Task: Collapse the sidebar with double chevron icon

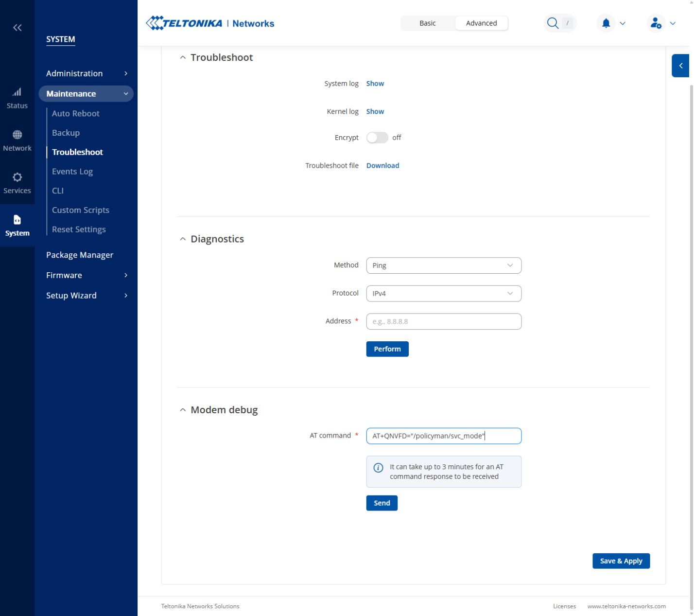Action: click(17, 28)
